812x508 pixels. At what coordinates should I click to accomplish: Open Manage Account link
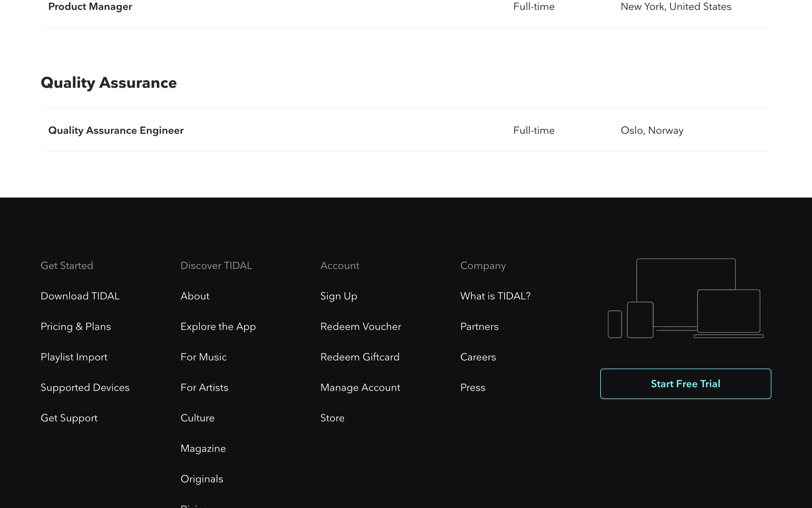(x=360, y=387)
